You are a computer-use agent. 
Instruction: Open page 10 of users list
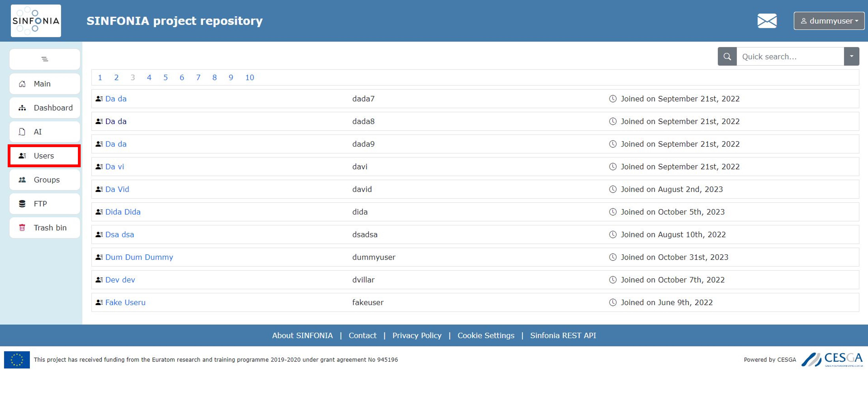[x=250, y=78]
